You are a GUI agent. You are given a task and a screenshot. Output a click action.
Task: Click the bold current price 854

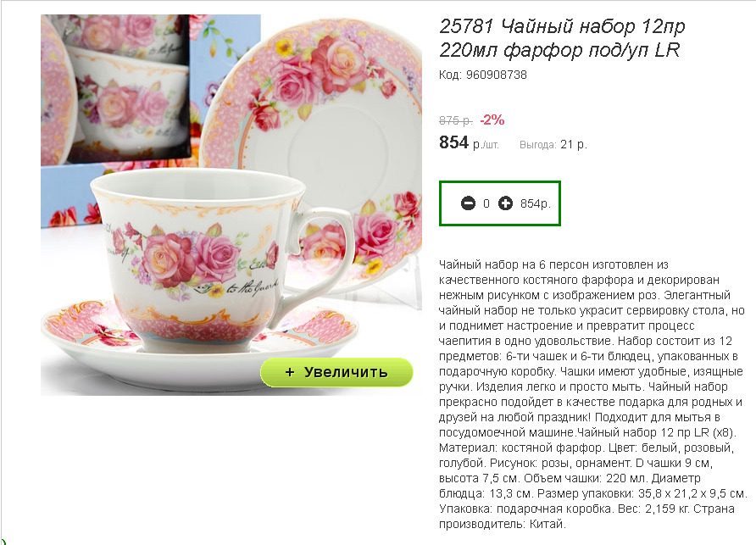coord(453,142)
